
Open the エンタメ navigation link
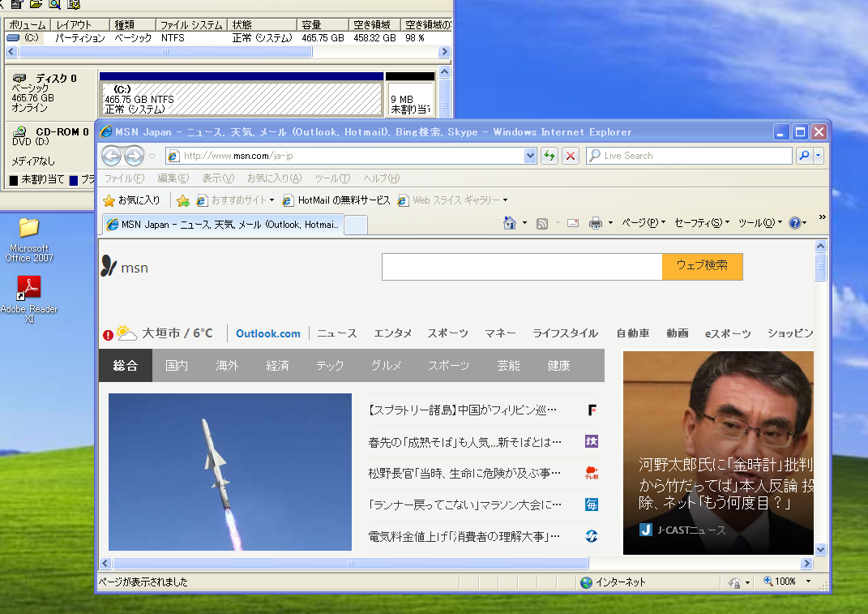(392, 333)
